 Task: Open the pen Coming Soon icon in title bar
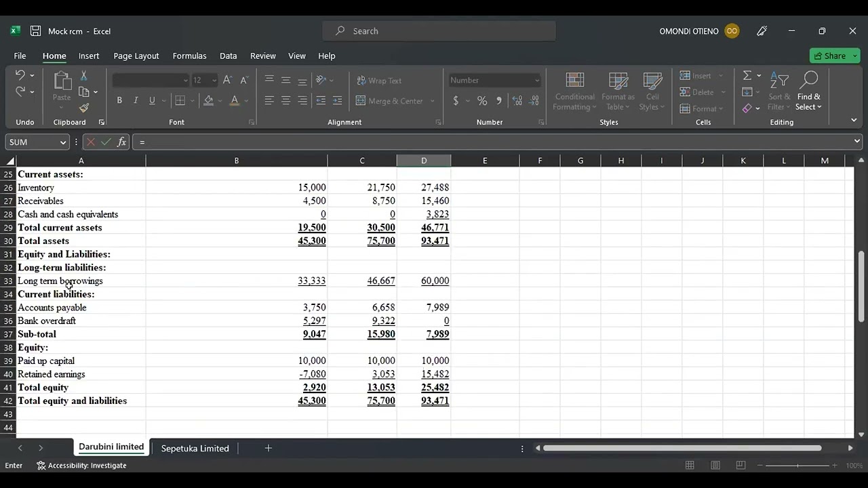762,30
